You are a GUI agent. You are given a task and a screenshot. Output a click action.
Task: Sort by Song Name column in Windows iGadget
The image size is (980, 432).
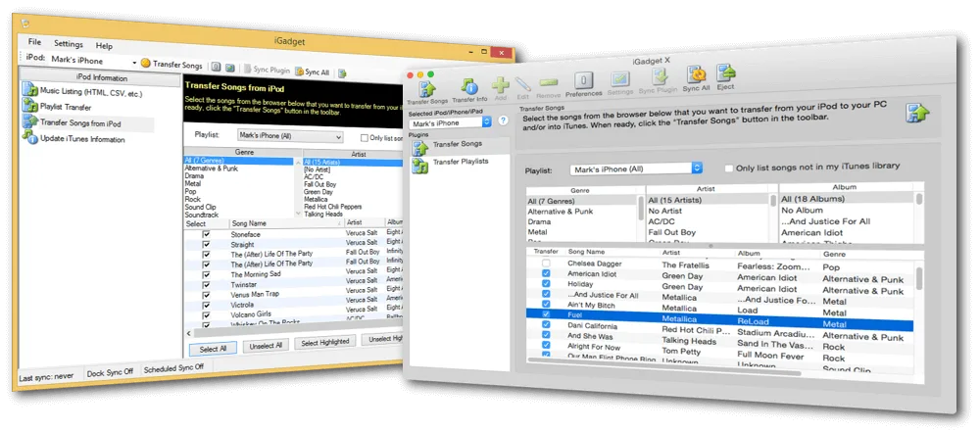249,223
